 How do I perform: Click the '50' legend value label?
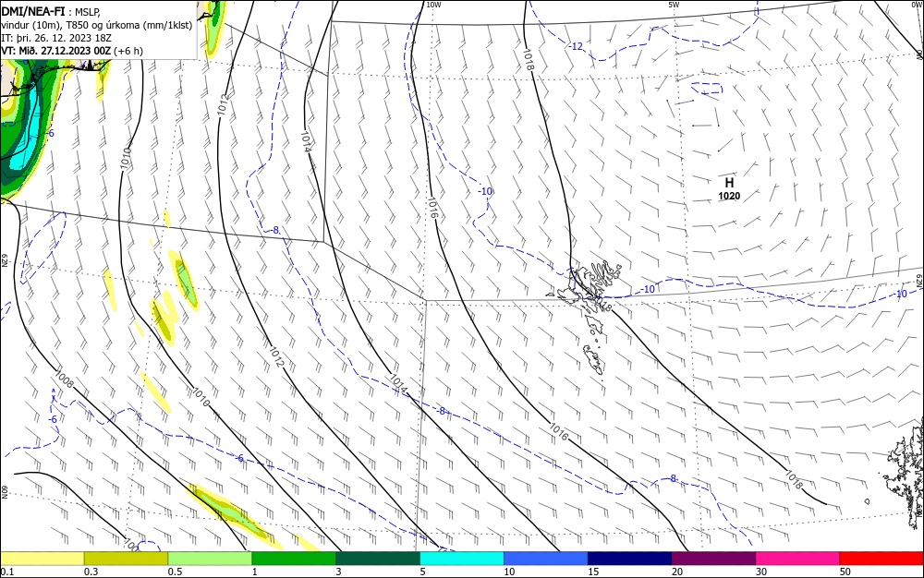coord(845,572)
